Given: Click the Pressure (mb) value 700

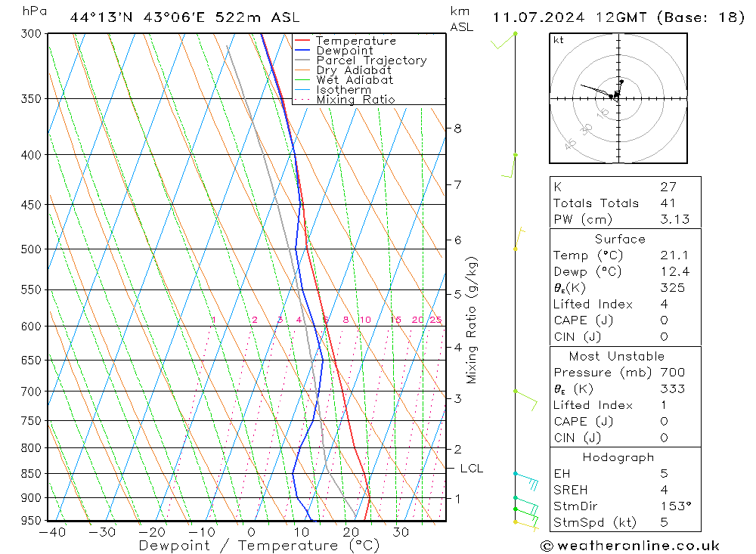Looking at the screenshot, I should (x=672, y=372).
